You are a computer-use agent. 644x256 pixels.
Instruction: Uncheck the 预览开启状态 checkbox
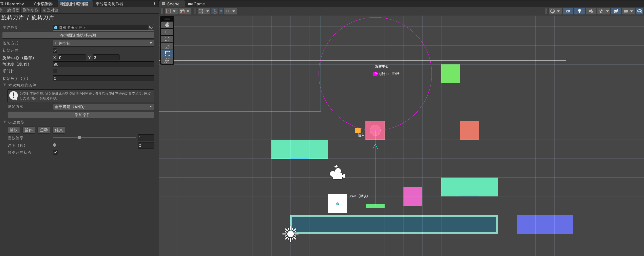click(55, 152)
